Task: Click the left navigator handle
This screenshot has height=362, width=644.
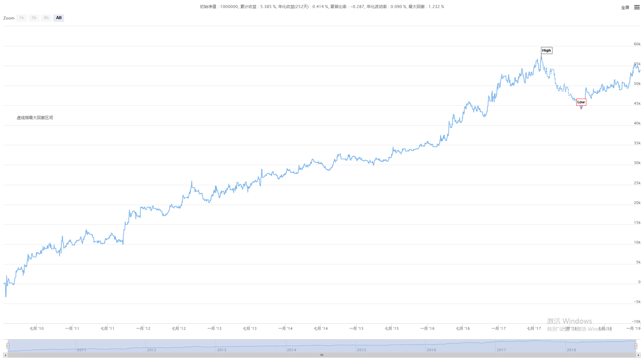Action: pyautogui.click(x=8, y=346)
